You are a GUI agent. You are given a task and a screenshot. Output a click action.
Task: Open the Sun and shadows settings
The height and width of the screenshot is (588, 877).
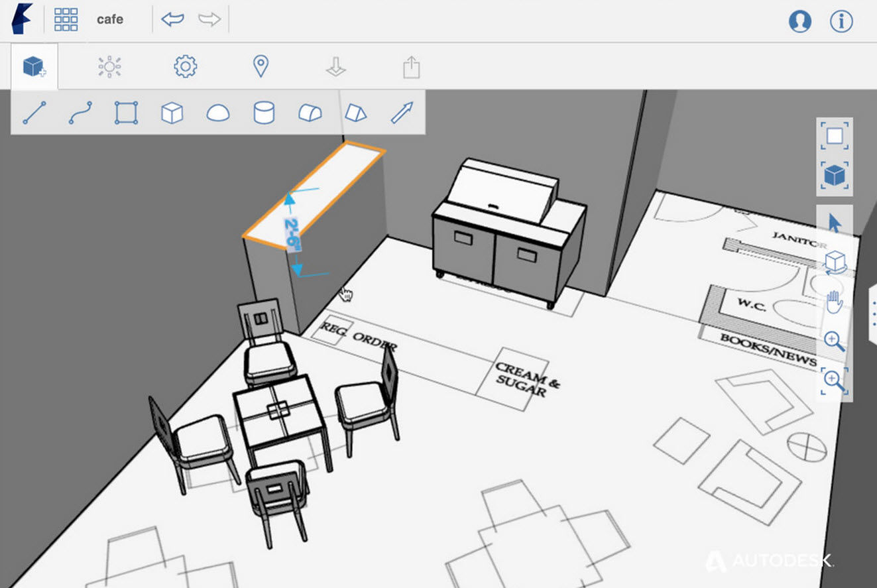109,67
